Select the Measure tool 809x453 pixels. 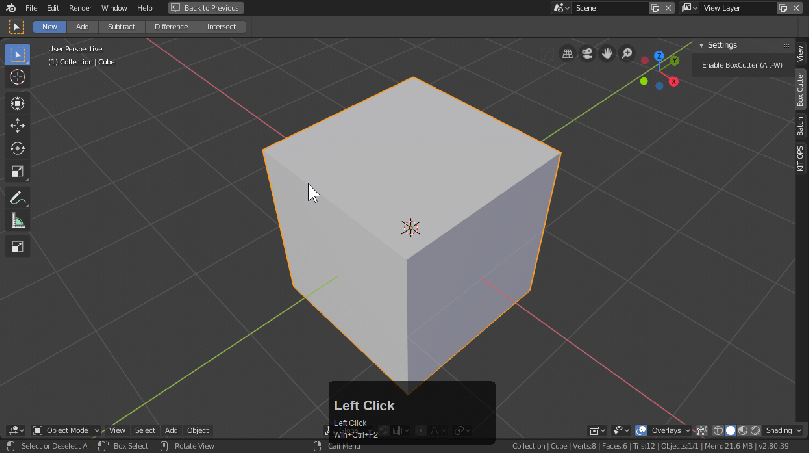click(x=18, y=221)
